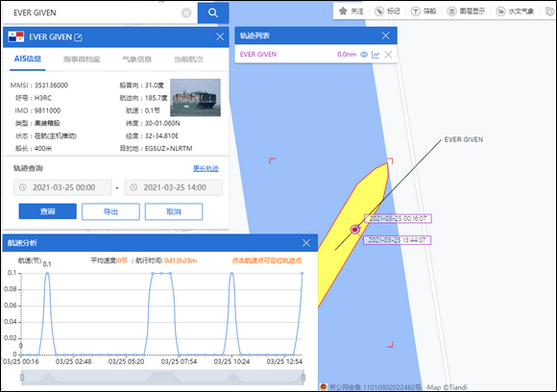Click the end time field 2021-03-25 14:00
557x392 pixels.
[174, 187]
